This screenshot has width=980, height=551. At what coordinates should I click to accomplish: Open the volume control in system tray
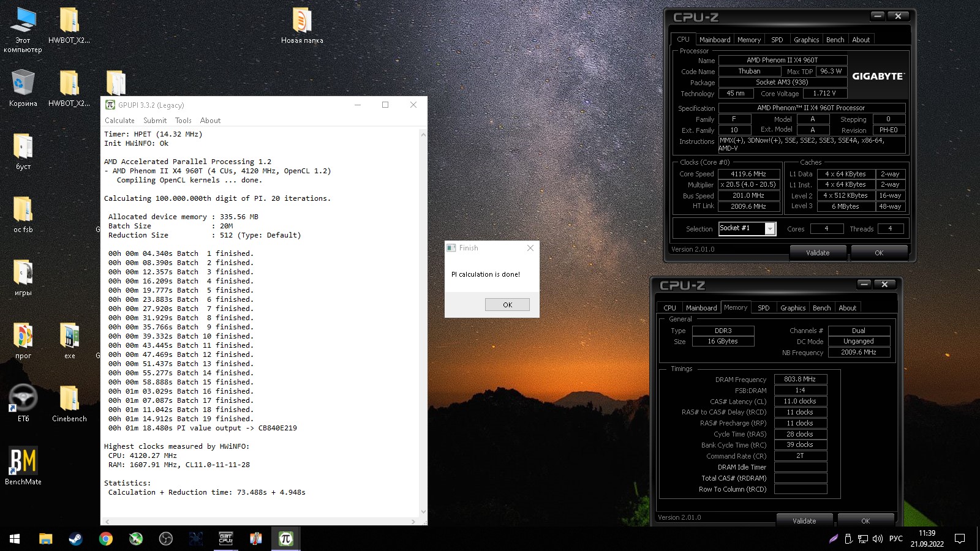pyautogui.click(x=877, y=539)
